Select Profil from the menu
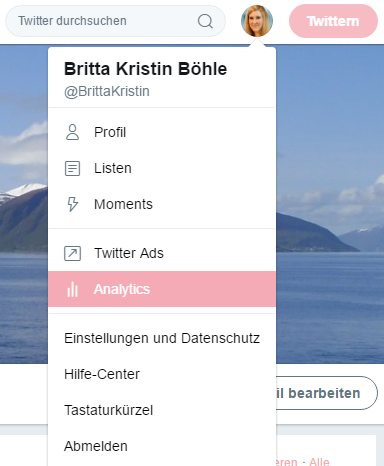The width and height of the screenshot is (384, 466). pyautogui.click(x=162, y=132)
